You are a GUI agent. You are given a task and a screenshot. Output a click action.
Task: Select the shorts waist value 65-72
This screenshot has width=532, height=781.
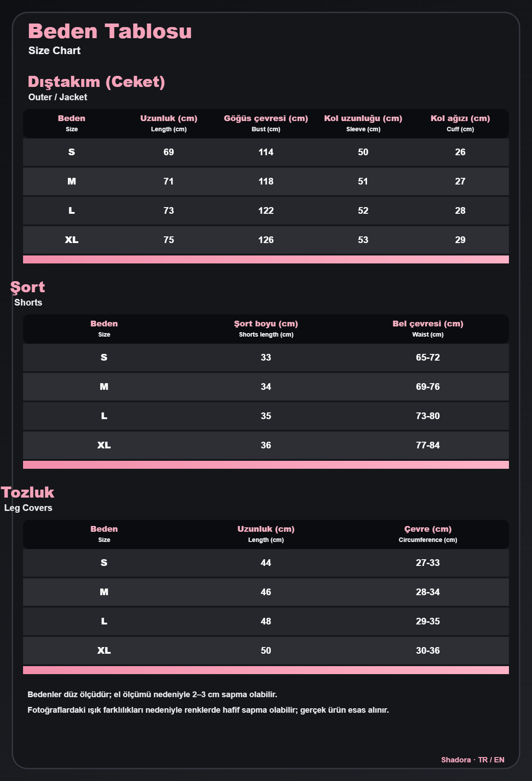click(x=428, y=357)
